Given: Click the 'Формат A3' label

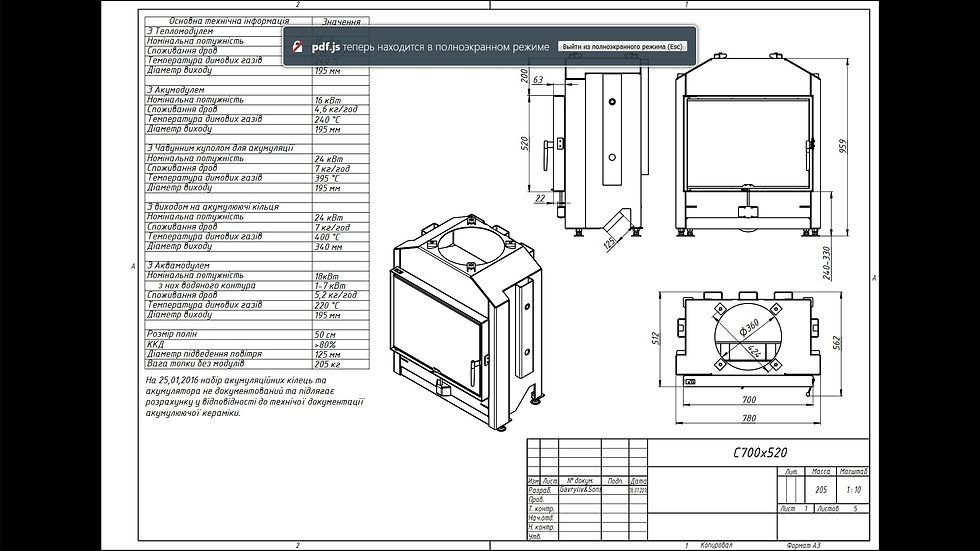Looking at the screenshot, I should click(804, 545).
